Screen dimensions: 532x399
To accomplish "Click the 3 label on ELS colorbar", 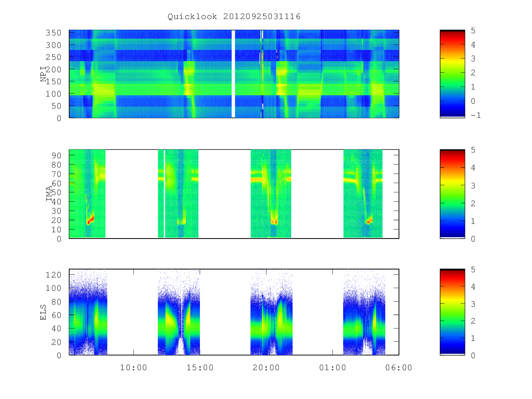I will tap(474, 304).
